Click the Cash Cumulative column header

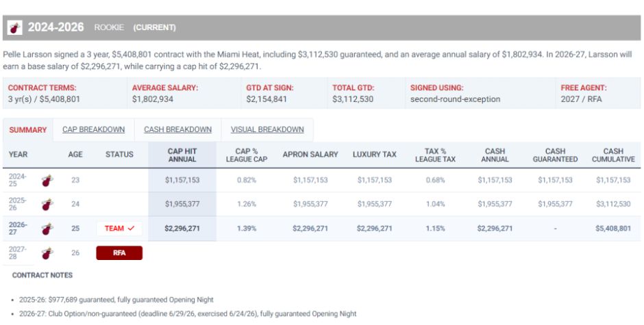pos(613,155)
